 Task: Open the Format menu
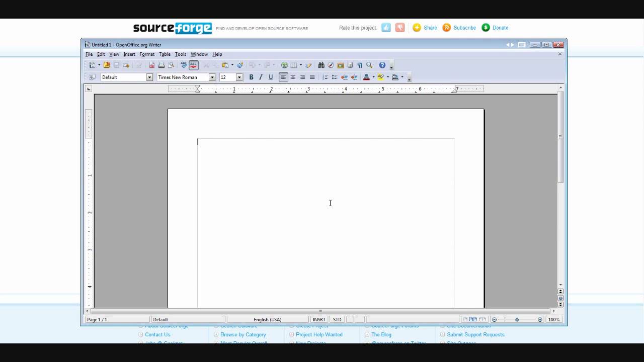(147, 54)
